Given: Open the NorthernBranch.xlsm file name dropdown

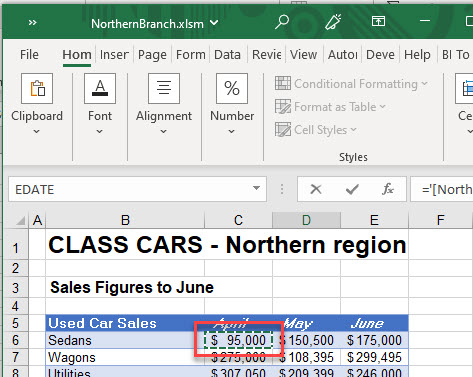Looking at the screenshot, I should click(x=214, y=23).
